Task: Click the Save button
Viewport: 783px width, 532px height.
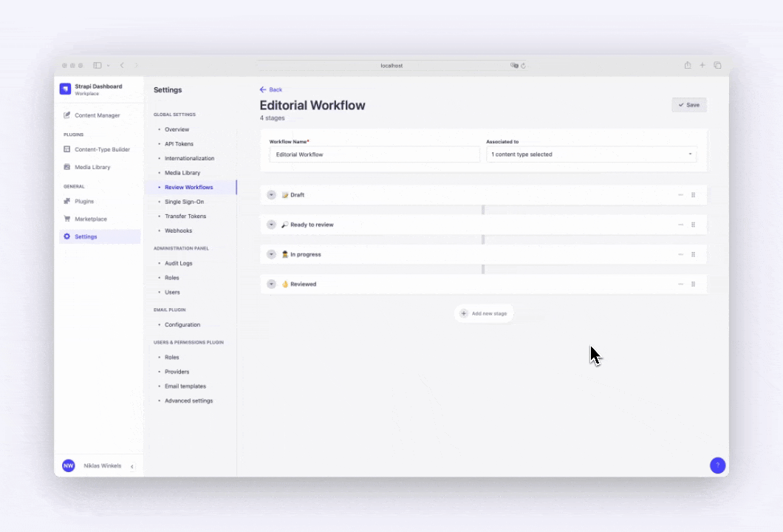Action: point(688,105)
